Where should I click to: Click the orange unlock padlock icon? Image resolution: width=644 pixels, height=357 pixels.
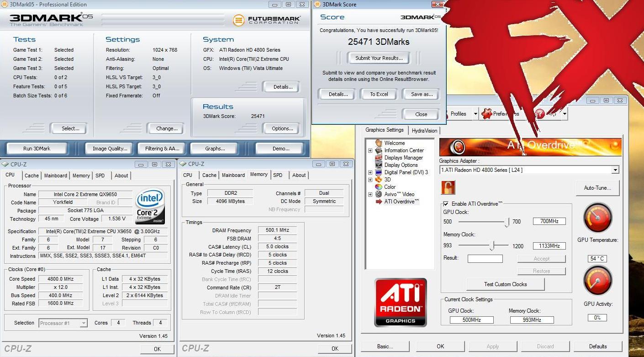(448, 187)
